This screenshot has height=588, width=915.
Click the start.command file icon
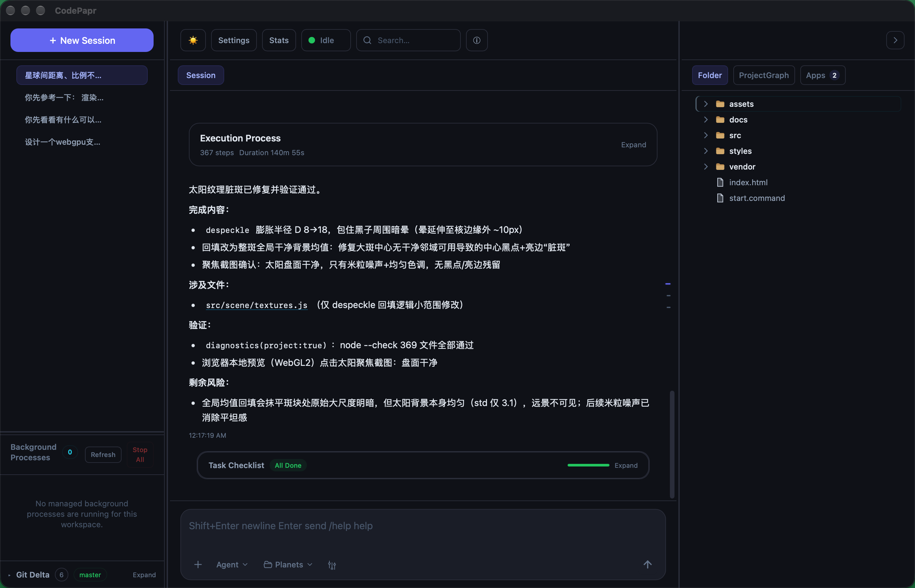tap(720, 198)
